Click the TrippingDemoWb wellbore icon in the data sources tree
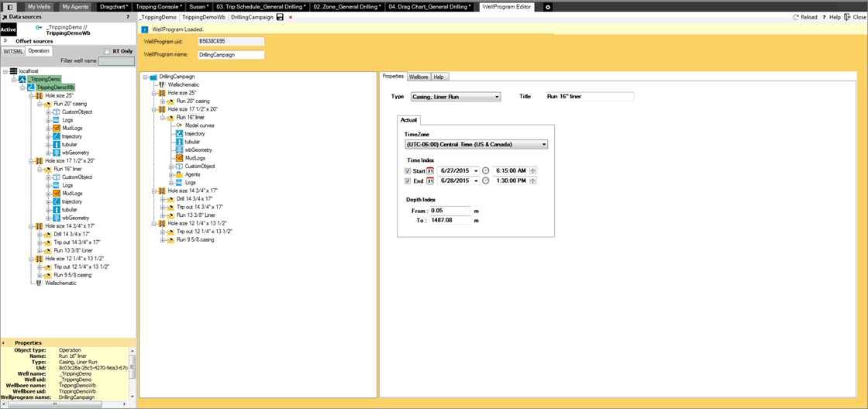The image size is (868, 409). (x=31, y=88)
